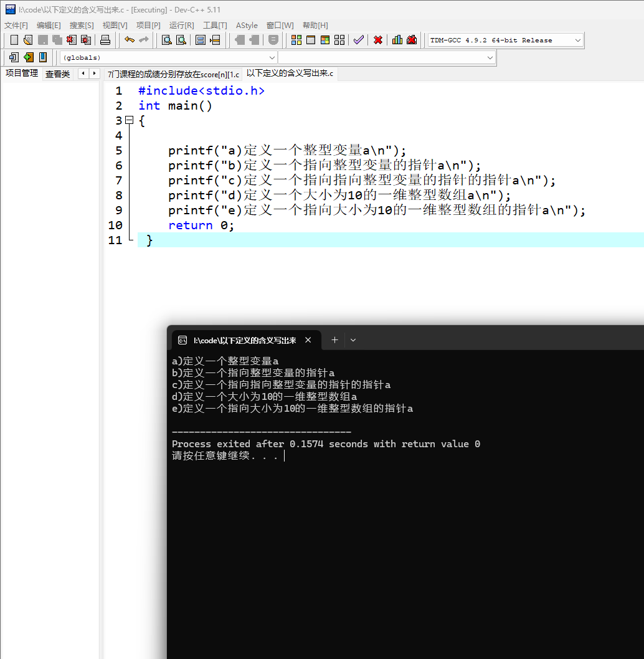Open the 运行[R] menu

point(182,25)
